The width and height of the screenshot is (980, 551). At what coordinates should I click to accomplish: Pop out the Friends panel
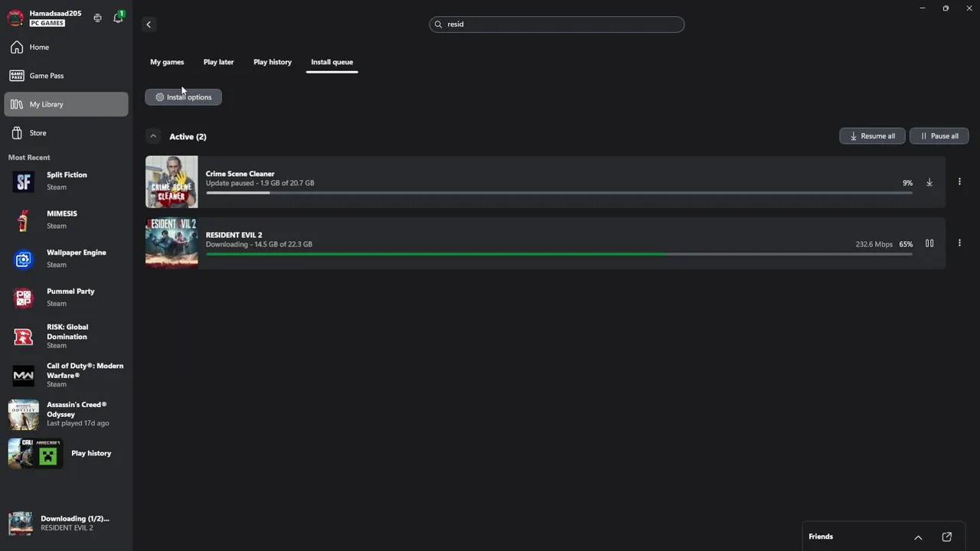point(946,537)
